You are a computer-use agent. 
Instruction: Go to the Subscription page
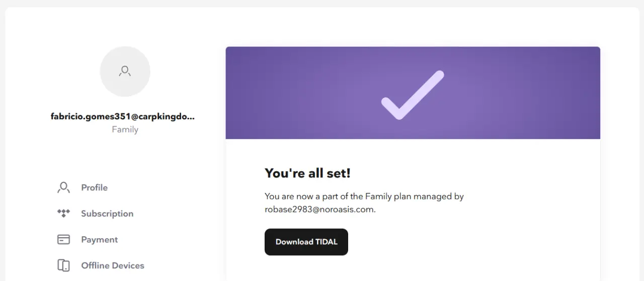pos(107,214)
